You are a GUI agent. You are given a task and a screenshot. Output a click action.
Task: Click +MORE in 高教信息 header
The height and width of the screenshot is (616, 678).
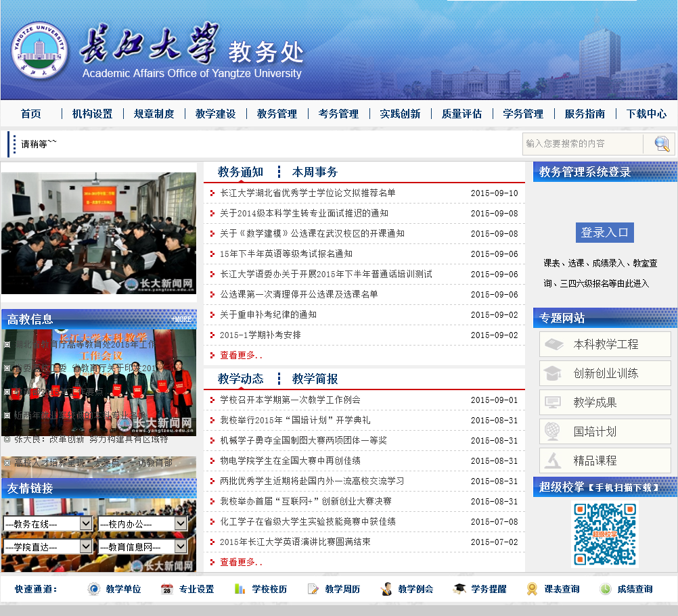(181, 319)
